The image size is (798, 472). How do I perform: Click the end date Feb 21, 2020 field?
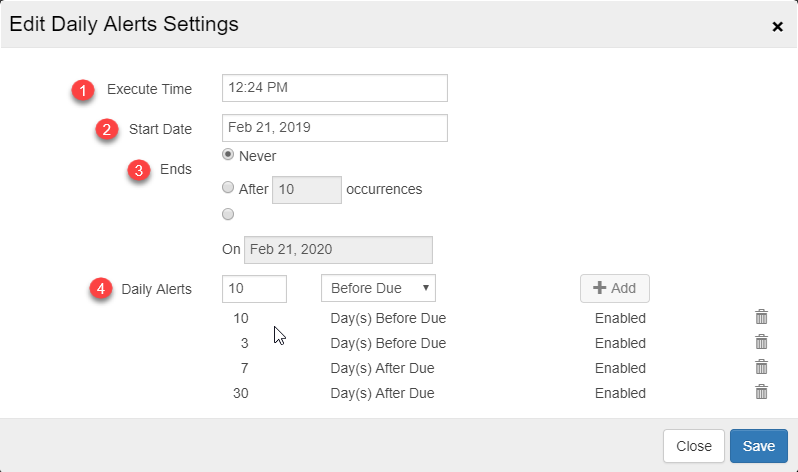pos(338,250)
